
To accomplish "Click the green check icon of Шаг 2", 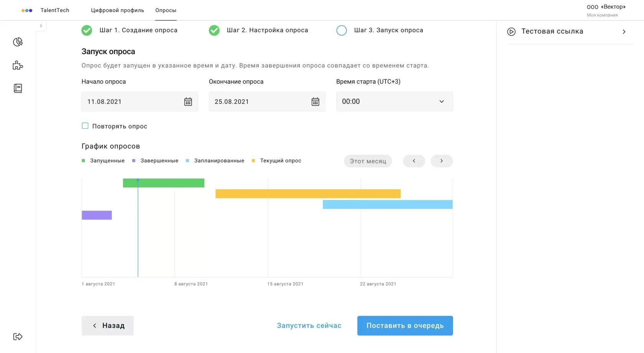I will coord(214,30).
